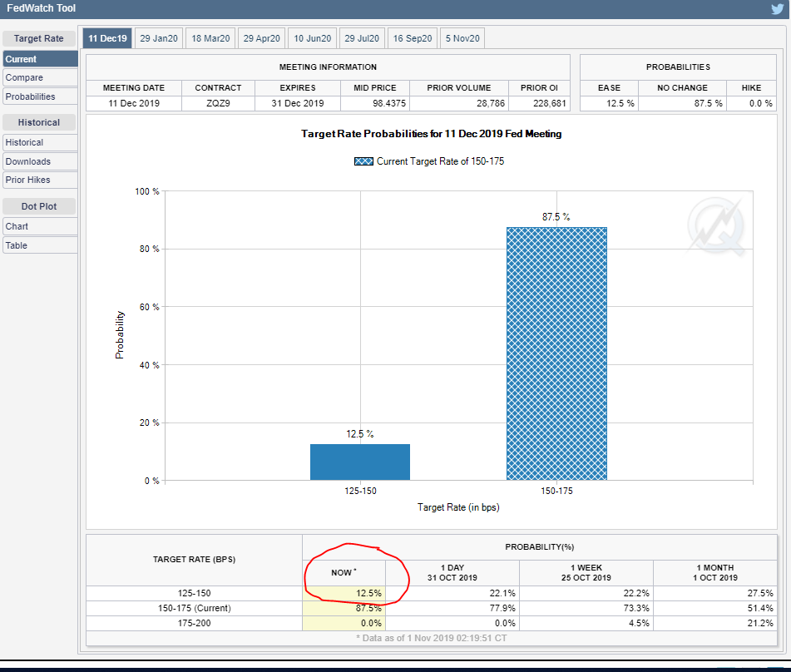Click the 73.3% value in the 1 WEEK column
The height and width of the screenshot is (672, 791).
pyautogui.click(x=636, y=609)
